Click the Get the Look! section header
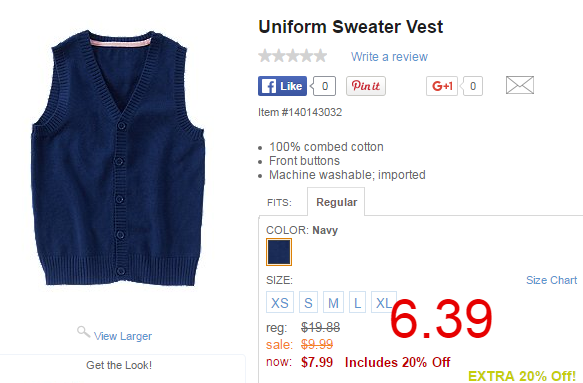 point(119,365)
